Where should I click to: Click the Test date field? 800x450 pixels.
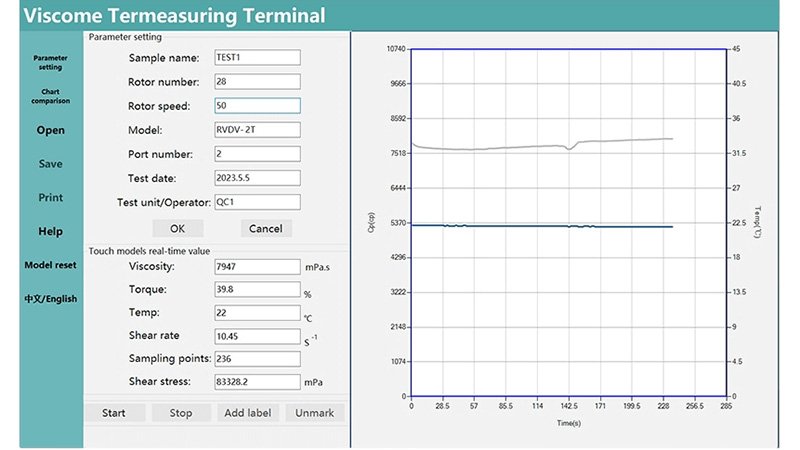pyautogui.click(x=257, y=178)
